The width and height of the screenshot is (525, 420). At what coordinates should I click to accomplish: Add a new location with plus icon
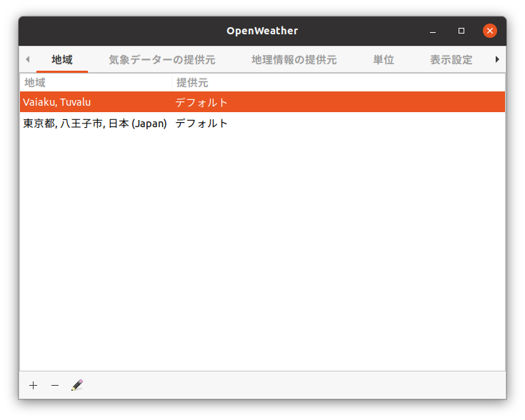[33, 385]
